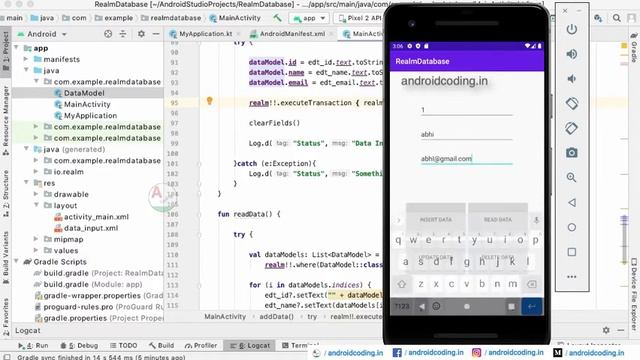Open the Pixel 2 API device dropdown
640x360 pixels.
click(x=360, y=18)
